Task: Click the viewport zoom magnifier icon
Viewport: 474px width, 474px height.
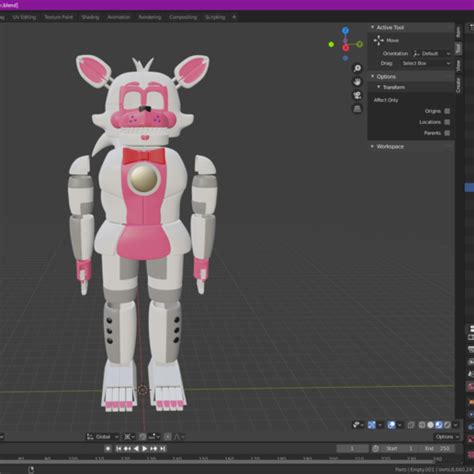Action: [x=357, y=68]
